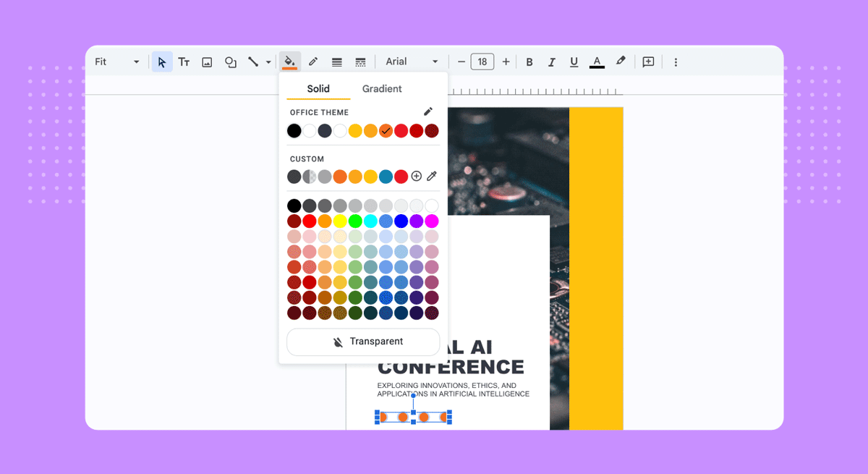The width and height of the screenshot is (868, 474).
Task: Toggle underline formatting
Action: click(x=574, y=62)
